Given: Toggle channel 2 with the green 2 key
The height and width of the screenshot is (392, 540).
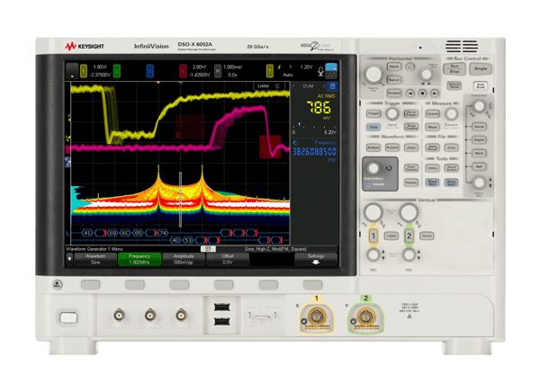Looking at the screenshot, I should coord(409,236).
